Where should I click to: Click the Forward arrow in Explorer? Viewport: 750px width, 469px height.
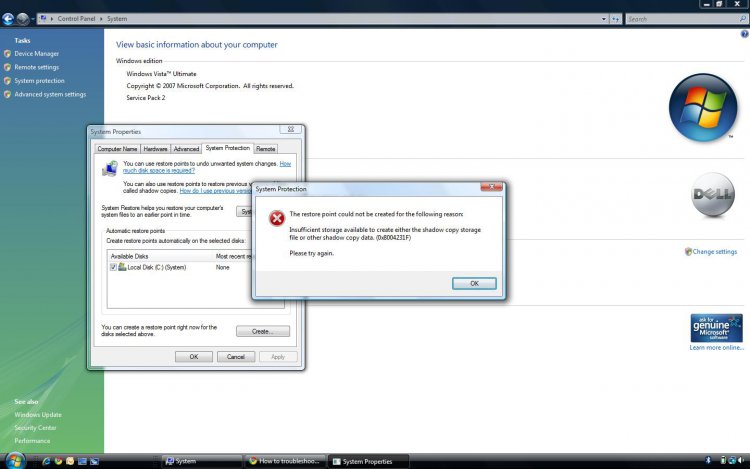click(x=22, y=19)
